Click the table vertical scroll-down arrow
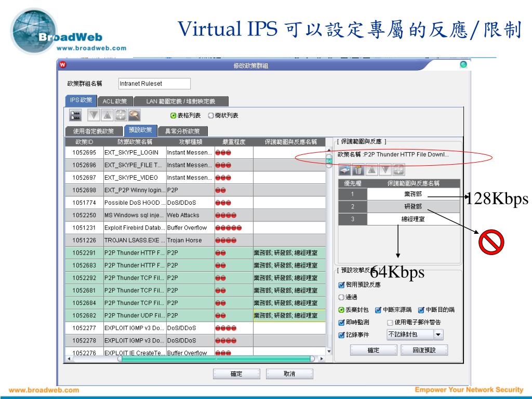532x399 pixels. (x=329, y=351)
